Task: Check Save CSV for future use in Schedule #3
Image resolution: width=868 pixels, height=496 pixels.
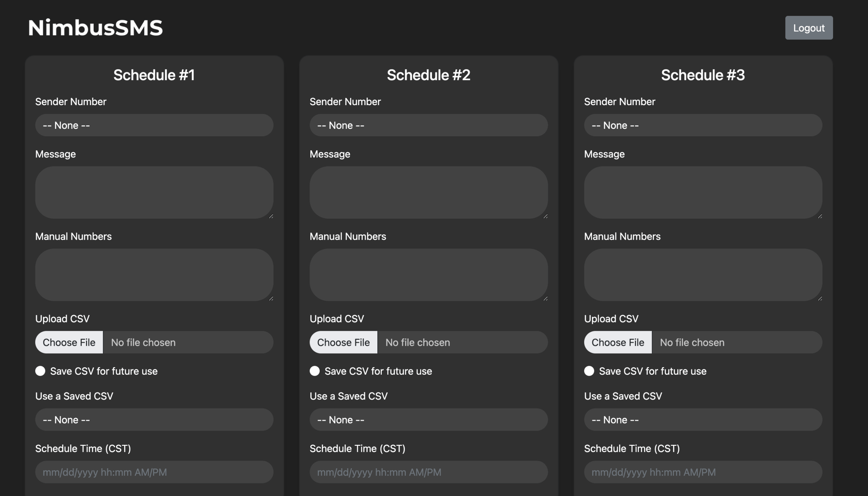Action: click(x=589, y=371)
